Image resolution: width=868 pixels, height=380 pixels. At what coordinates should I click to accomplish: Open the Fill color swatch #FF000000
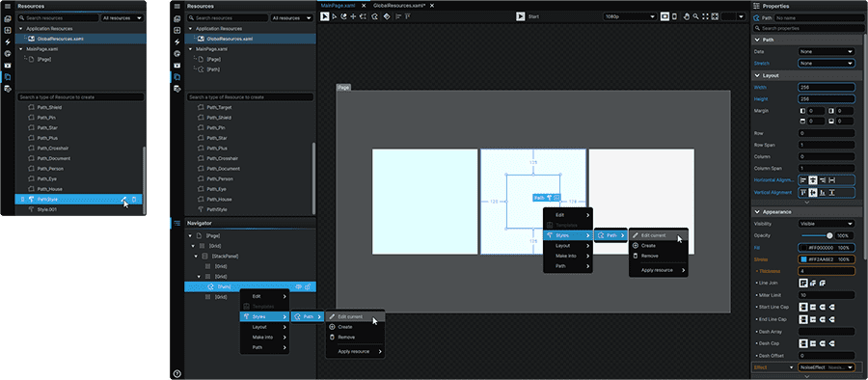(x=803, y=247)
